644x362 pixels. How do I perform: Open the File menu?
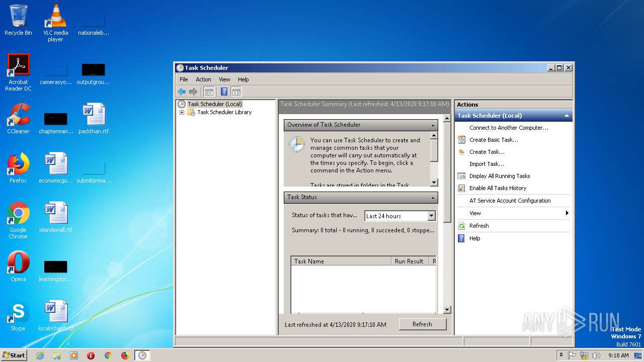(184, 79)
